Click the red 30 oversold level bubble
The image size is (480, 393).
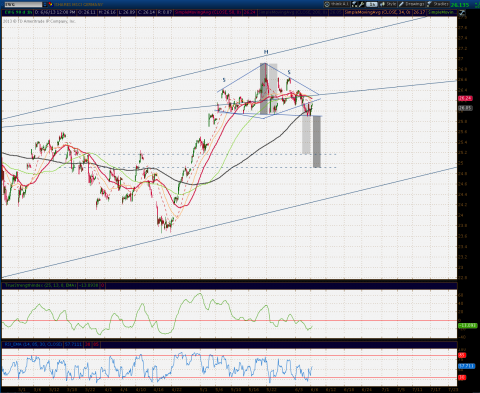pyautogui.click(x=462, y=377)
